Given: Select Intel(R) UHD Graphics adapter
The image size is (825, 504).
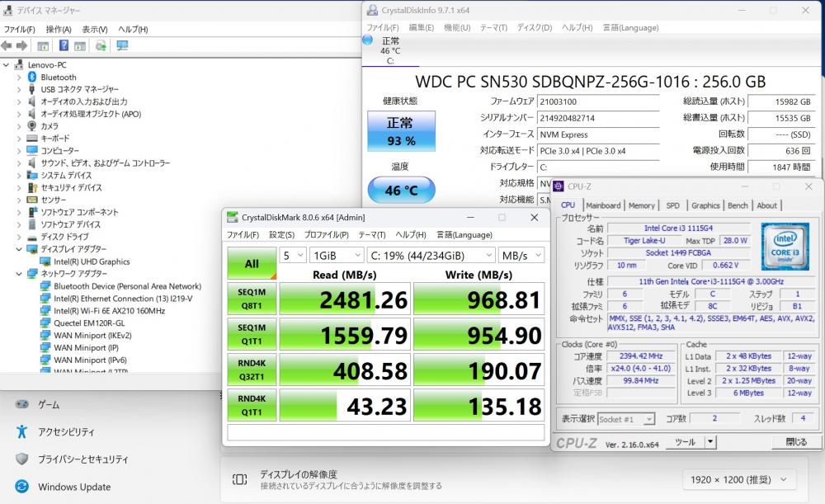Looking at the screenshot, I should click(92, 261).
